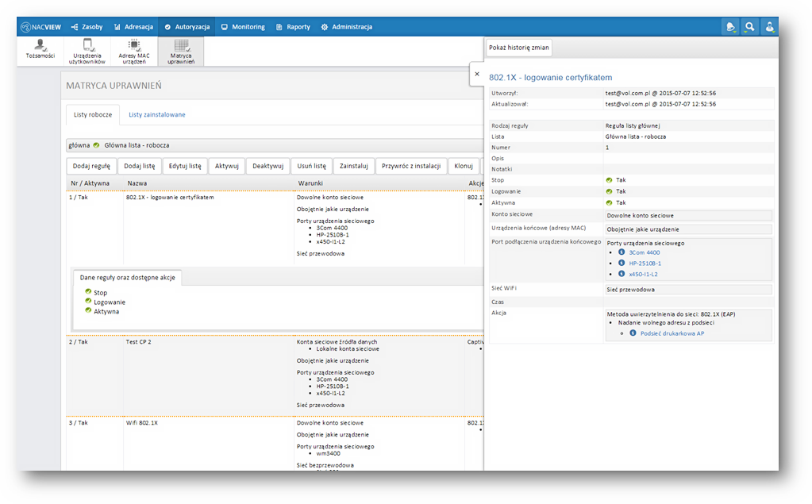Open the notifications bell menu
The image size is (812, 504).
[730, 27]
